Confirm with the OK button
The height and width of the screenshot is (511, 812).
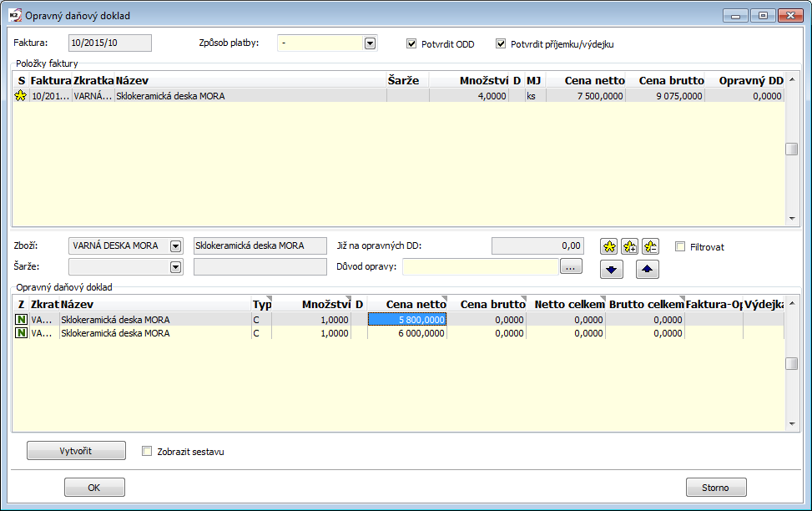click(x=94, y=488)
